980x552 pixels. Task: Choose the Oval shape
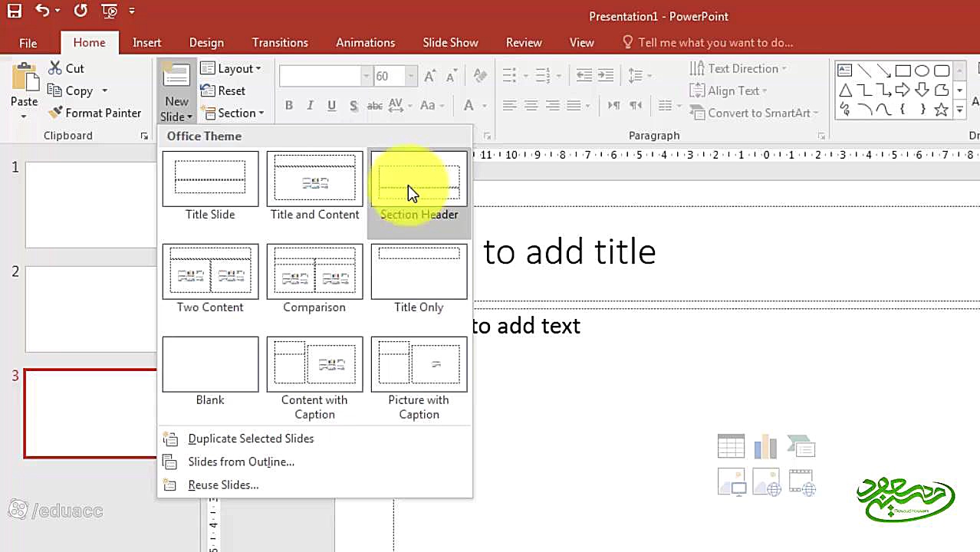tap(922, 71)
